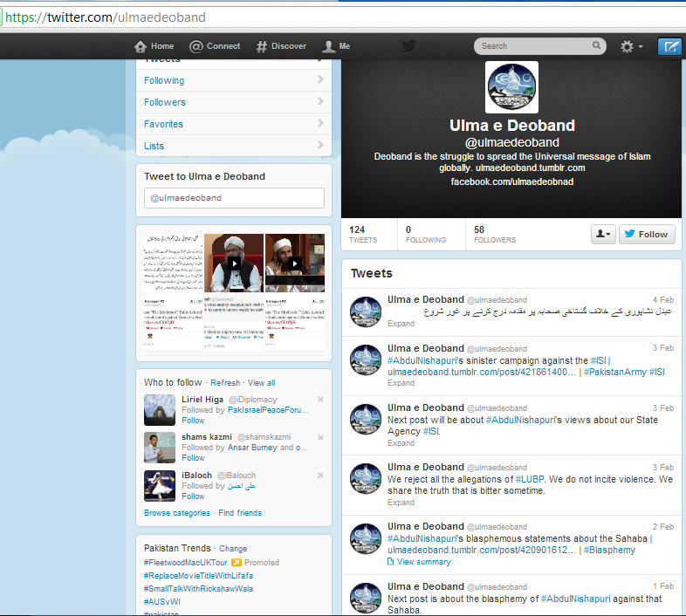Open shams kazmi's avatar
686x616 pixels.
pyautogui.click(x=160, y=448)
